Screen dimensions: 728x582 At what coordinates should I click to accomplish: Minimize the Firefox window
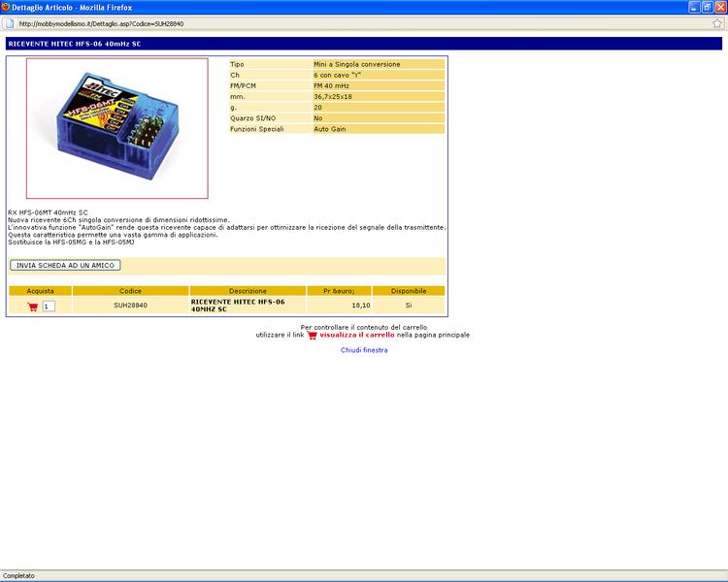[694, 7]
